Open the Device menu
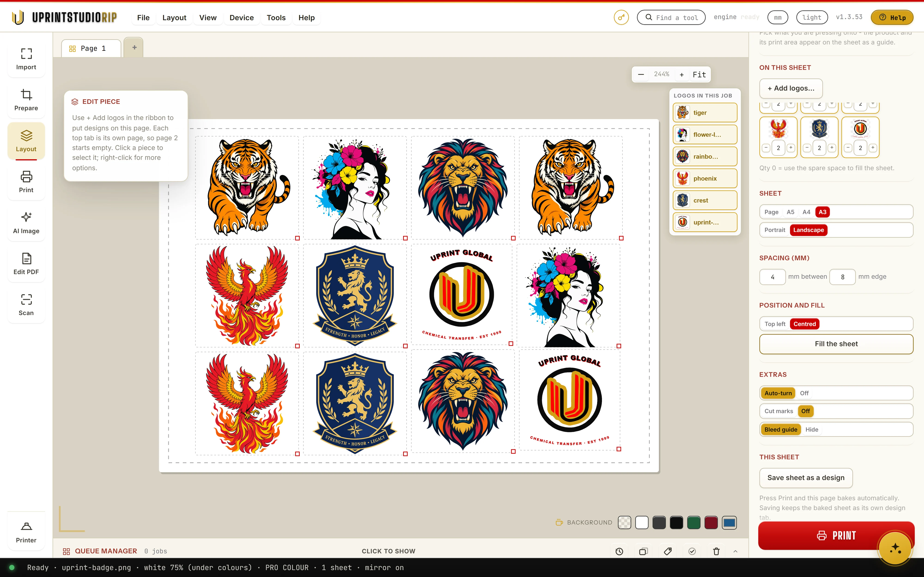This screenshot has height=577, width=924. pos(241,18)
